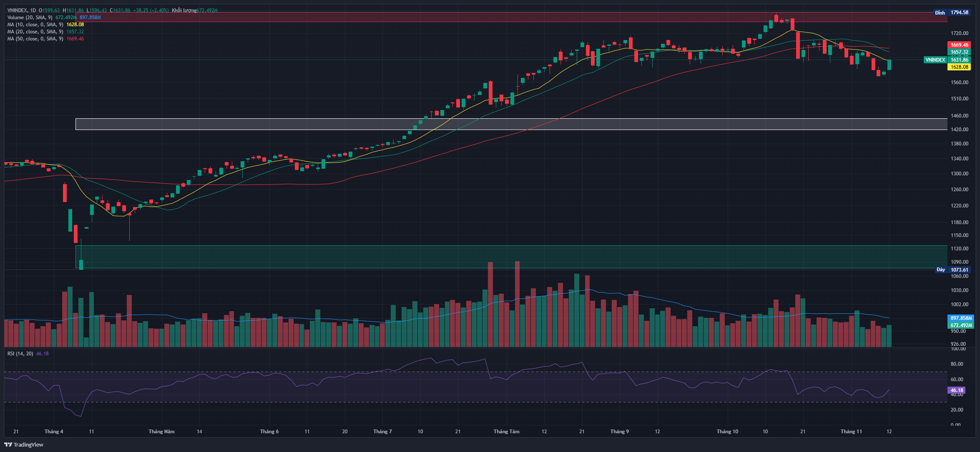The image size is (980, 452).
Task: Select the Volume (20, SMA, 9) indicator legend
Action: click(29, 17)
